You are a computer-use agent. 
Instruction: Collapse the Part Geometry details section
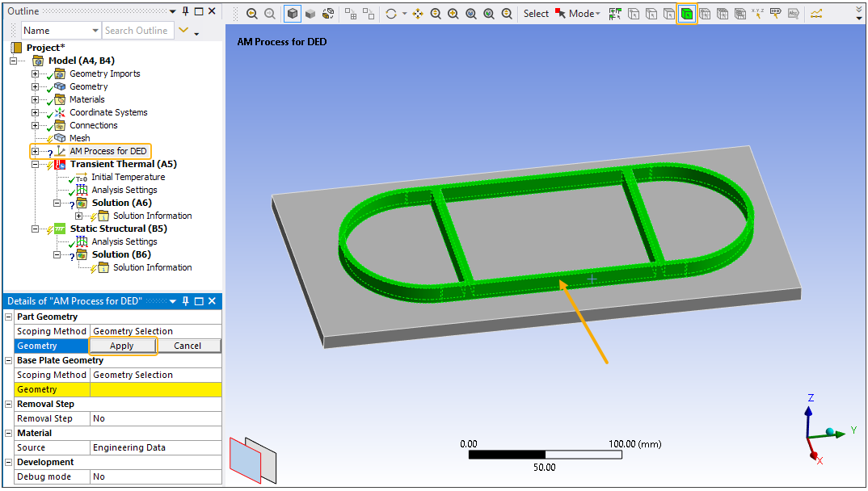click(9, 317)
